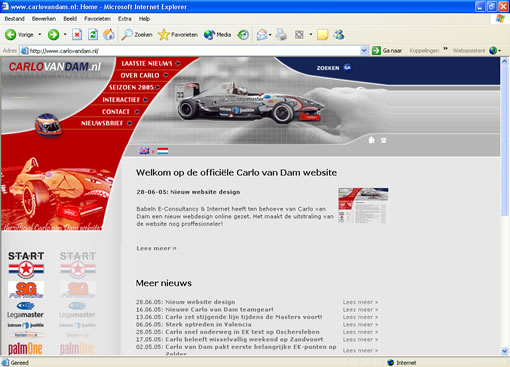Click the edit page toolbar icon
The width and height of the screenshot is (510, 367).
pos(299,34)
